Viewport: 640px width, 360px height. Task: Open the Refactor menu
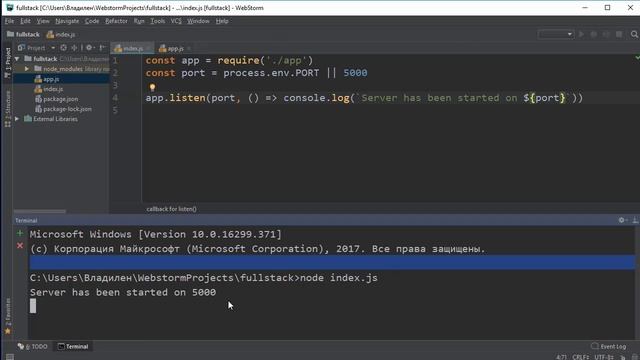pyautogui.click(x=116, y=21)
